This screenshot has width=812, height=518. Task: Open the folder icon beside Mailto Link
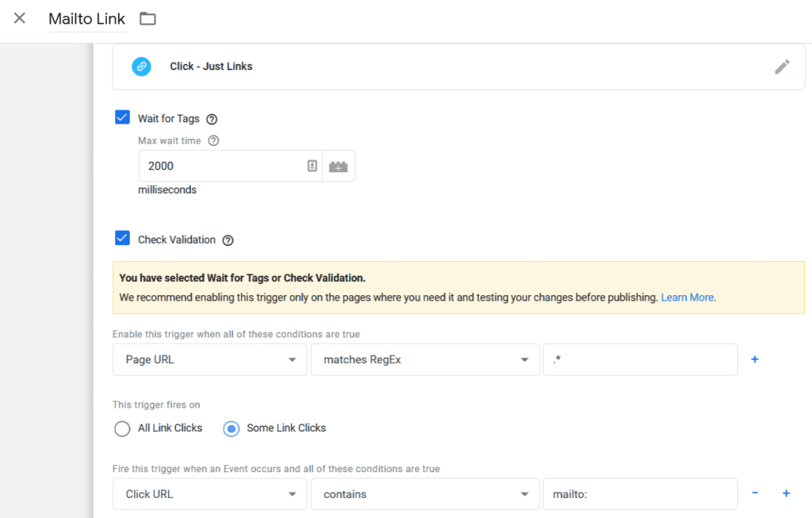[x=147, y=19]
